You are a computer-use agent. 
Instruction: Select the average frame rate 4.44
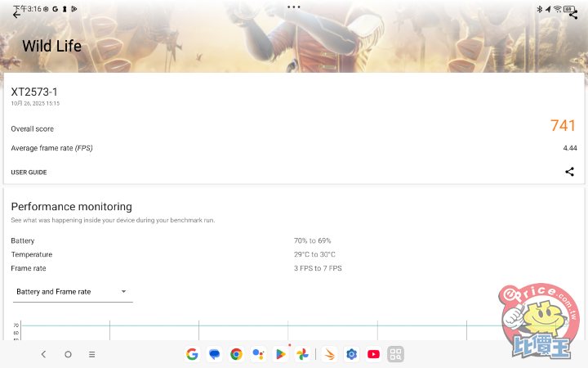[570, 148]
